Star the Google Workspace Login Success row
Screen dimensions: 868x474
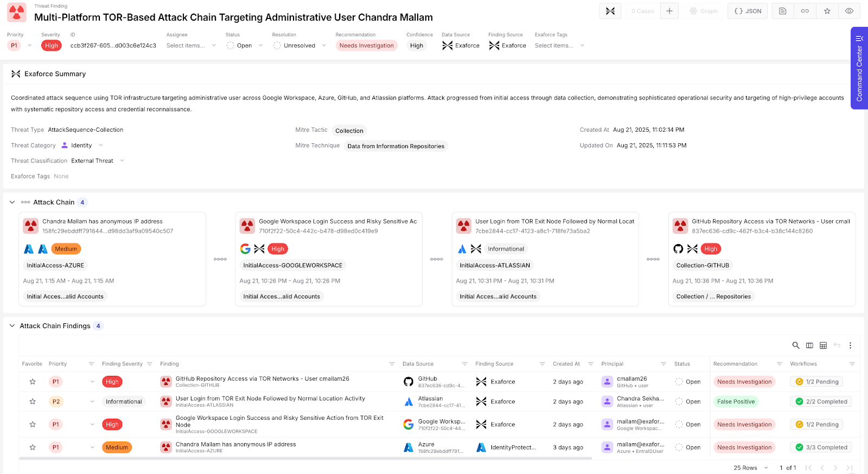(33, 425)
